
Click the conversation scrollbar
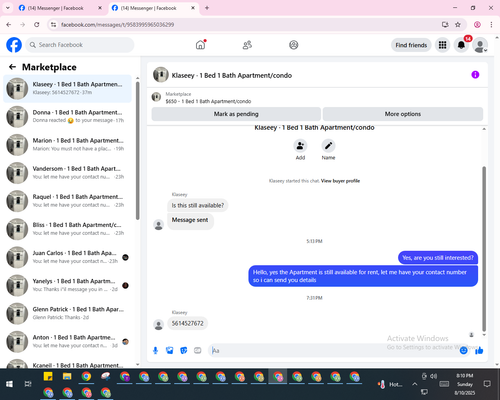click(x=484, y=248)
